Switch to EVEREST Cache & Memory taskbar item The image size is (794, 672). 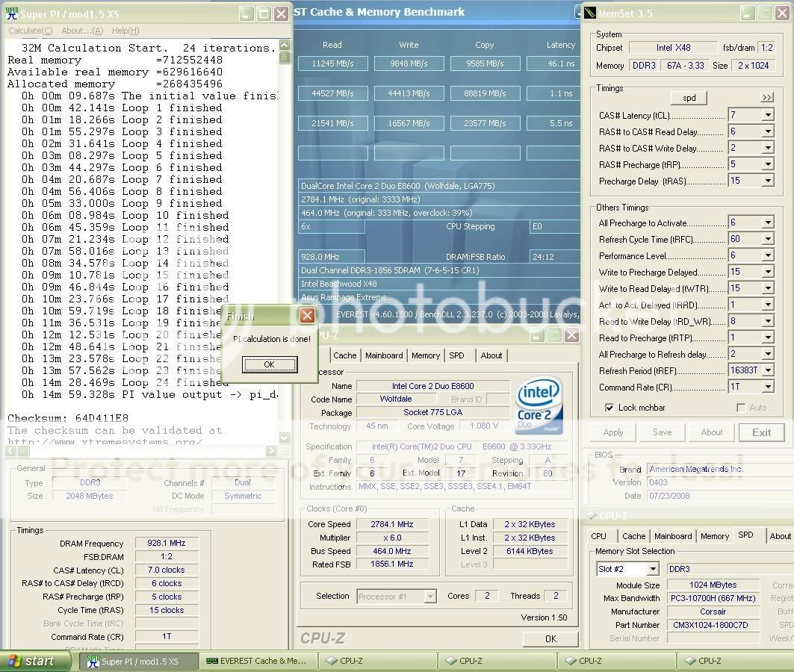pos(258,661)
